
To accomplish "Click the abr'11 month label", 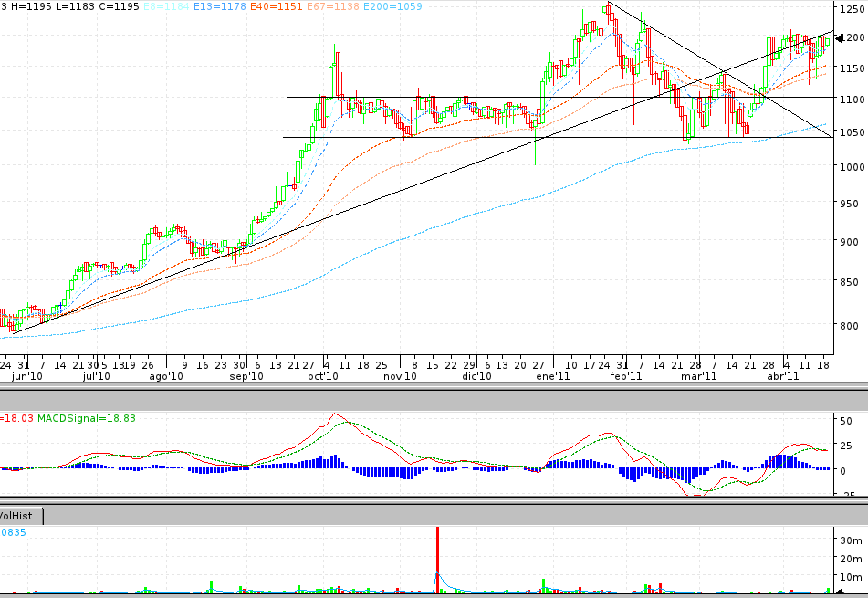I will point(783,376).
